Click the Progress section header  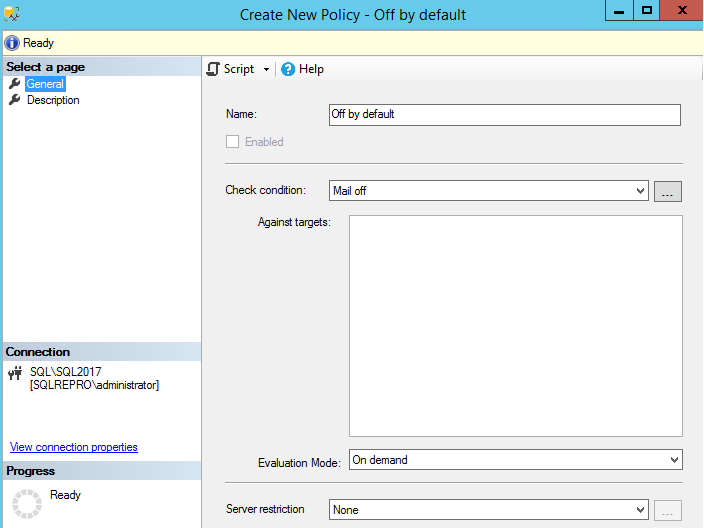tap(102, 471)
